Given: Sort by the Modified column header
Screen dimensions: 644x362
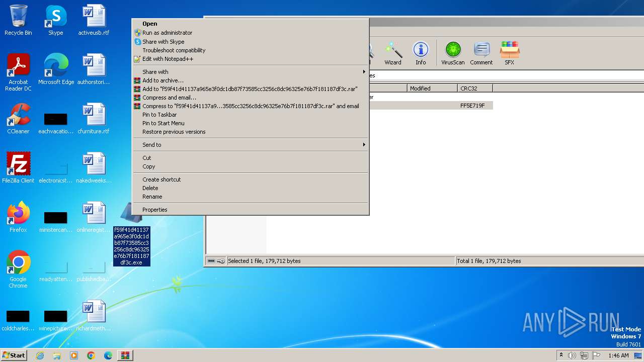Looking at the screenshot, I should pyautogui.click(x=432, y=88).
